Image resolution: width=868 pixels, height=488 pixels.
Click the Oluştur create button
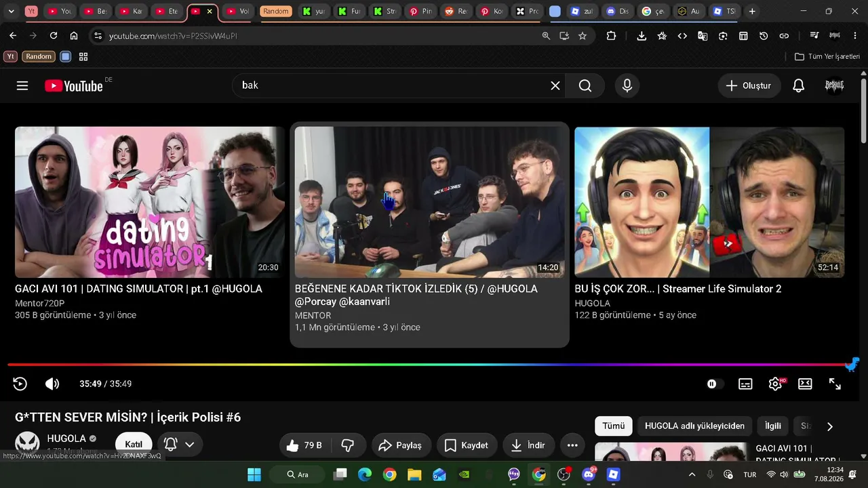point(749,85)
